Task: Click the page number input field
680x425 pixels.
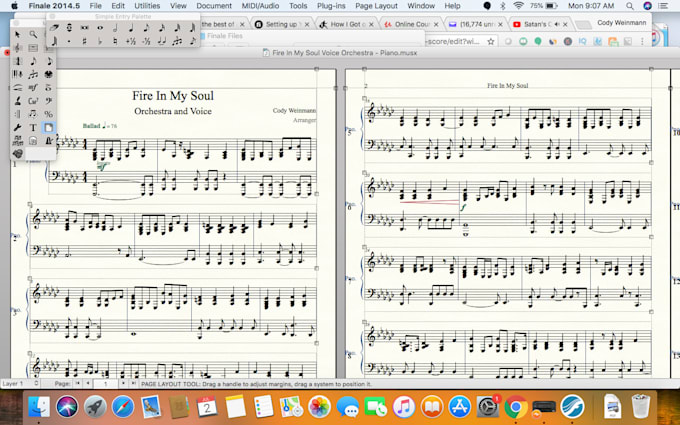Action: [106, 384]
